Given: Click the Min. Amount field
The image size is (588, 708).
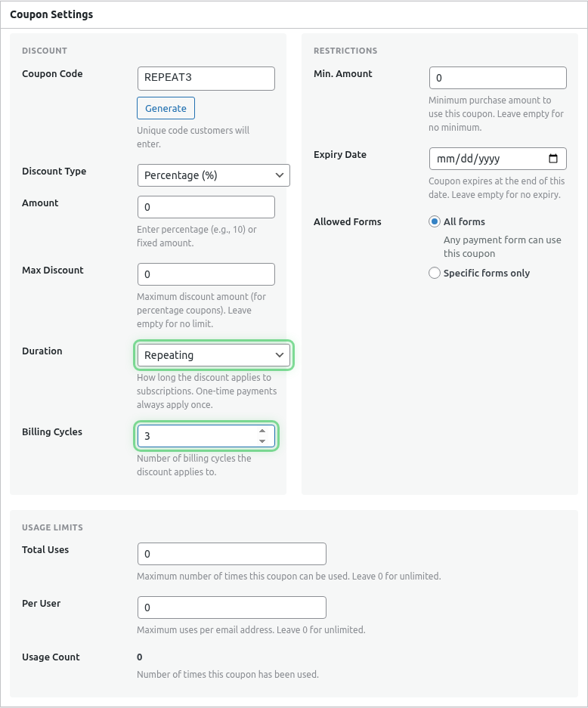Looking at the screenshot, I should [497, 77].
